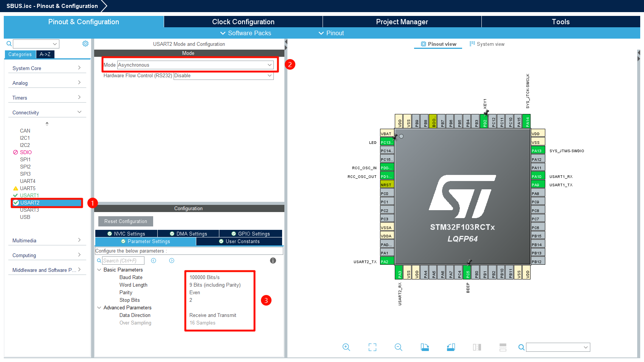Click the PC13 LED pin
The height and width of the screenshot is (362, 644).
387,142
